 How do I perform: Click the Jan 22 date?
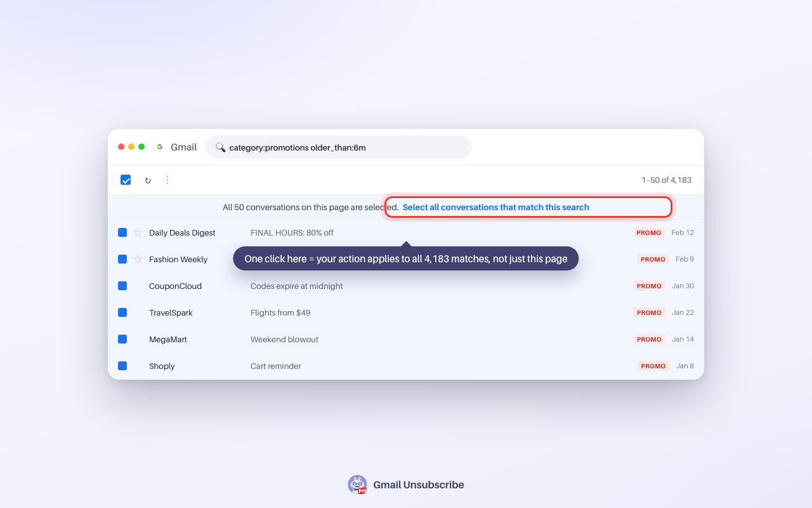coord(683,312)
